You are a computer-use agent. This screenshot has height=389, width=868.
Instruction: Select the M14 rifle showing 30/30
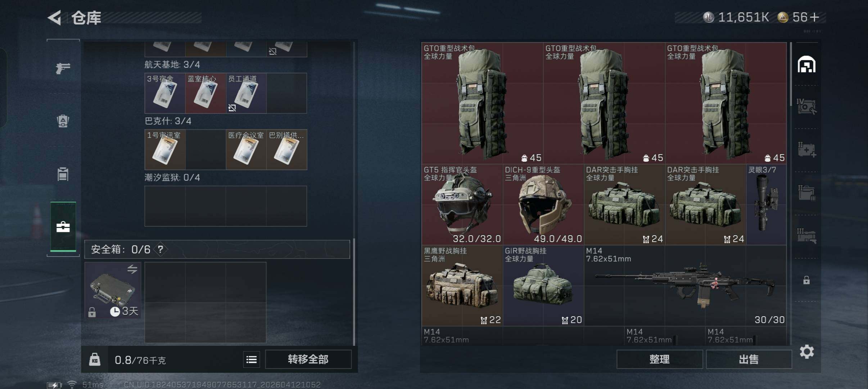click(x=685, y=286)
